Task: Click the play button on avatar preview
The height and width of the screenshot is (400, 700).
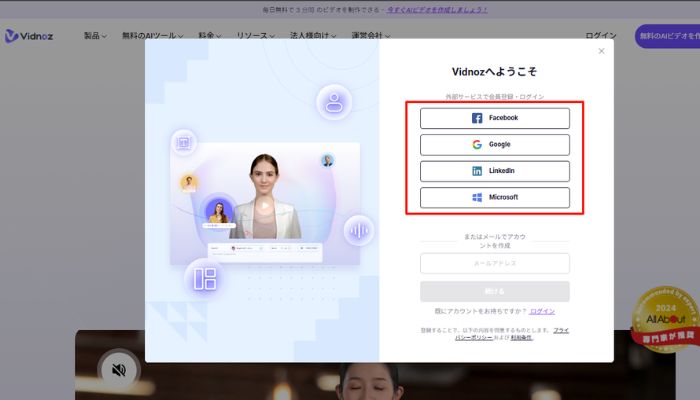Action: click(x=265, y=206)
